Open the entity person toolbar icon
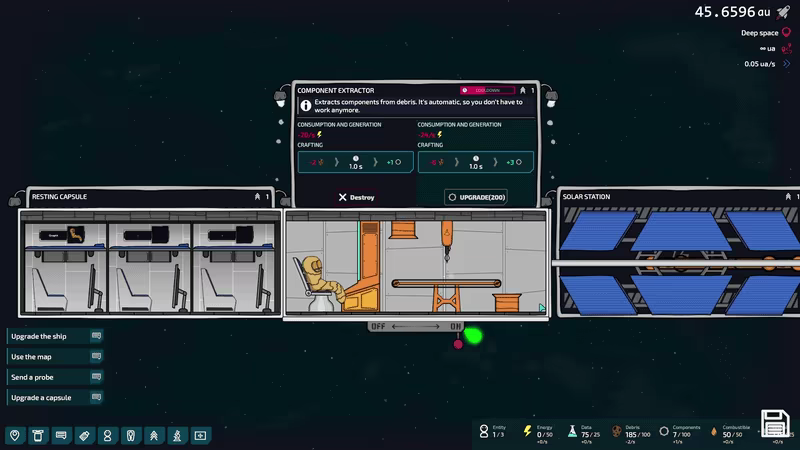 (x=107, y=435)
